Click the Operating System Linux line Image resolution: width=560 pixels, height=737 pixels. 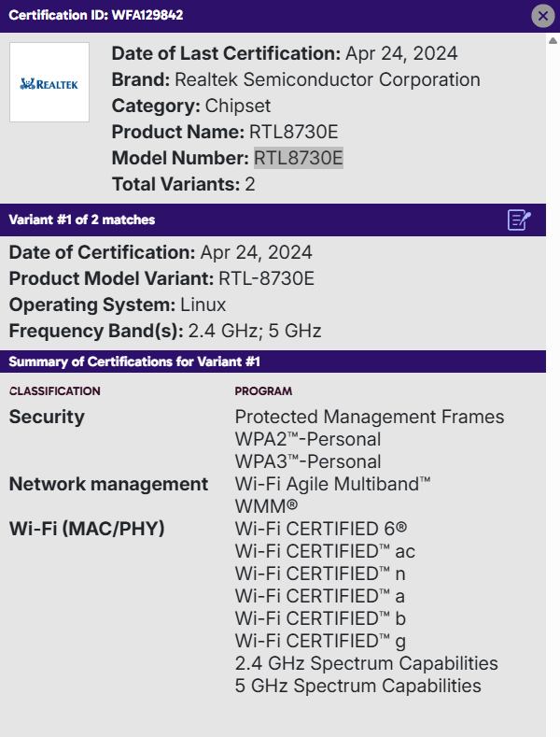(x=118, y=305)
